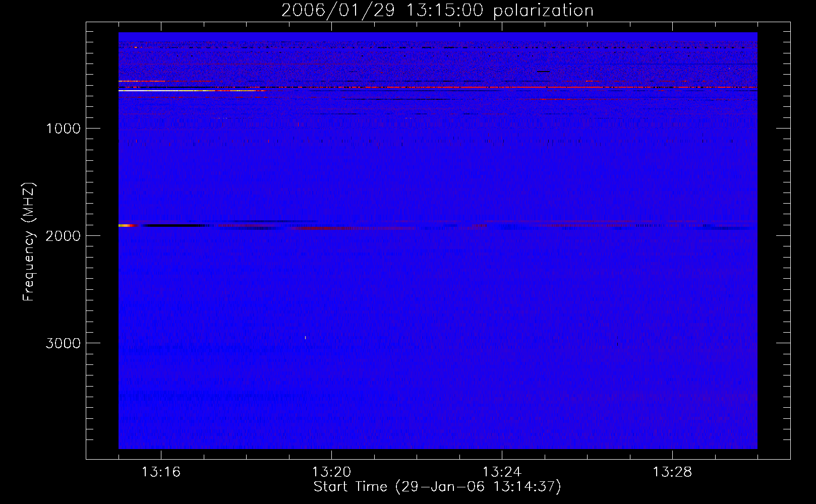This screenshot has width=816, height=504.
Task: Click the plot title '2006/01/29 13:15:00 polarization'
Action: 437,11
